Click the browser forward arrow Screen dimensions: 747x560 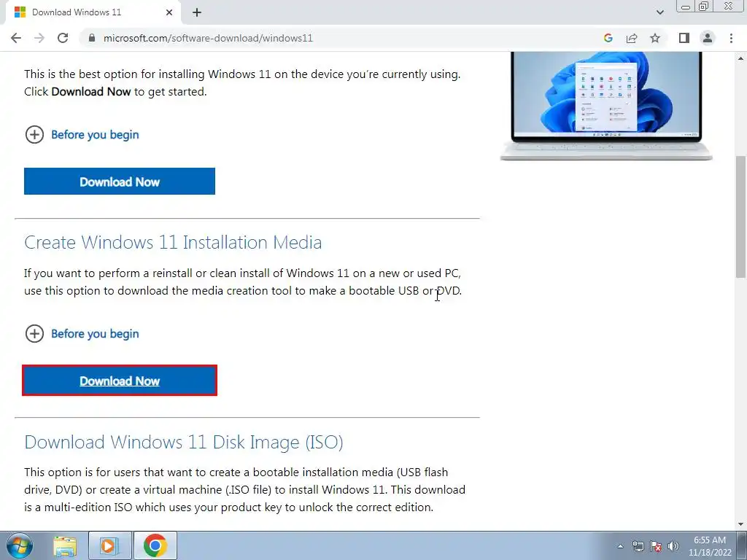(39, 38)
